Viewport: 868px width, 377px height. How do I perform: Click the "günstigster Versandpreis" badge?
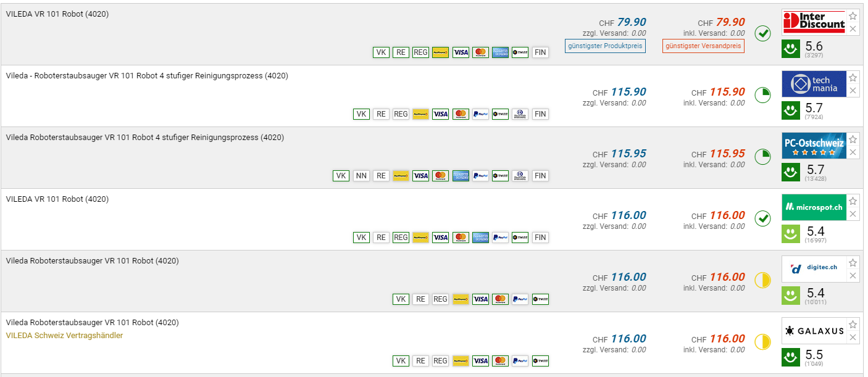click(x=703, y=46)
